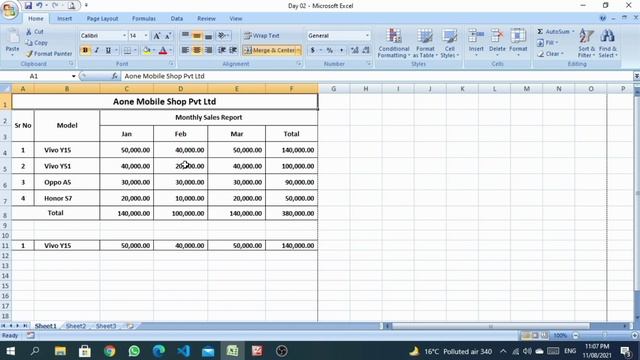Increase decimal places
This screenshot has height=360, width=640.
coord(355,50)
